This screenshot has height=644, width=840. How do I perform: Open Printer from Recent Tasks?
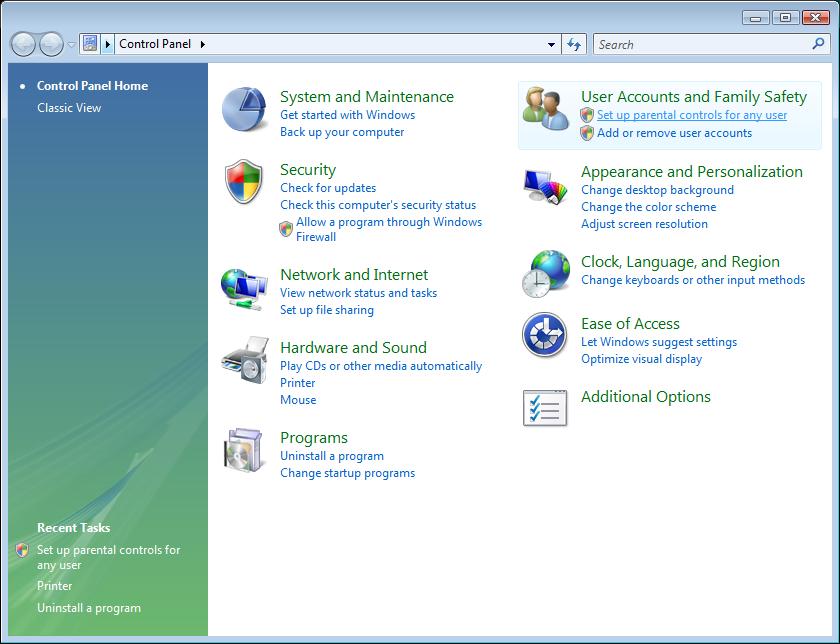[55, 586]
